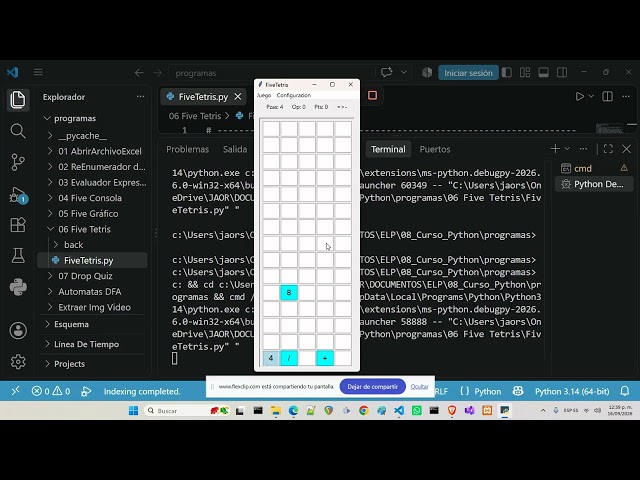
Task: Select the Python Debug terminal entry
Action: tap(593, 184)
